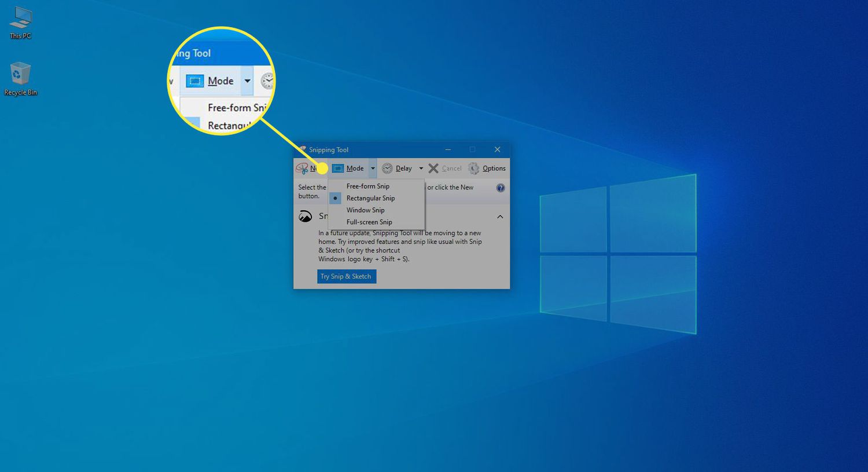Click the Cancel button label
This screenshot has height=472, width=868.
pyautogui.click(x=451, y=169)
